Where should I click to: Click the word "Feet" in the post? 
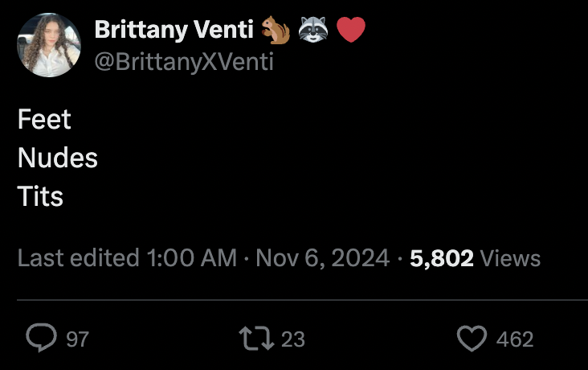coord(44,120)
